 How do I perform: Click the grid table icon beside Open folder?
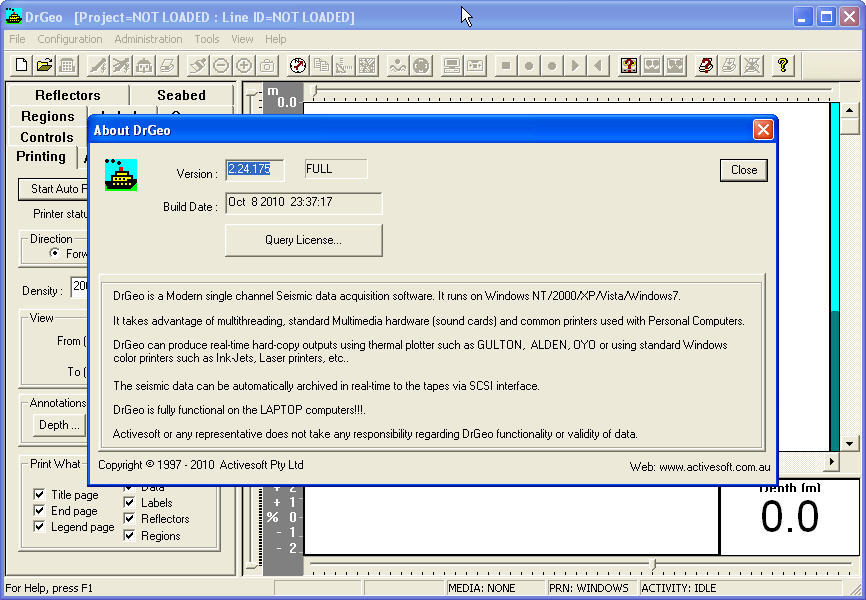point(67,65)
